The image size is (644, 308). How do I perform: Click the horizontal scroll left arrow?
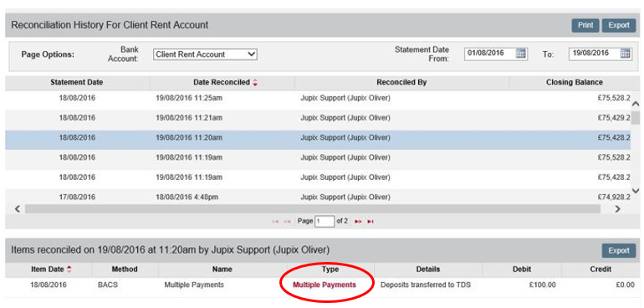pos(18,209)
